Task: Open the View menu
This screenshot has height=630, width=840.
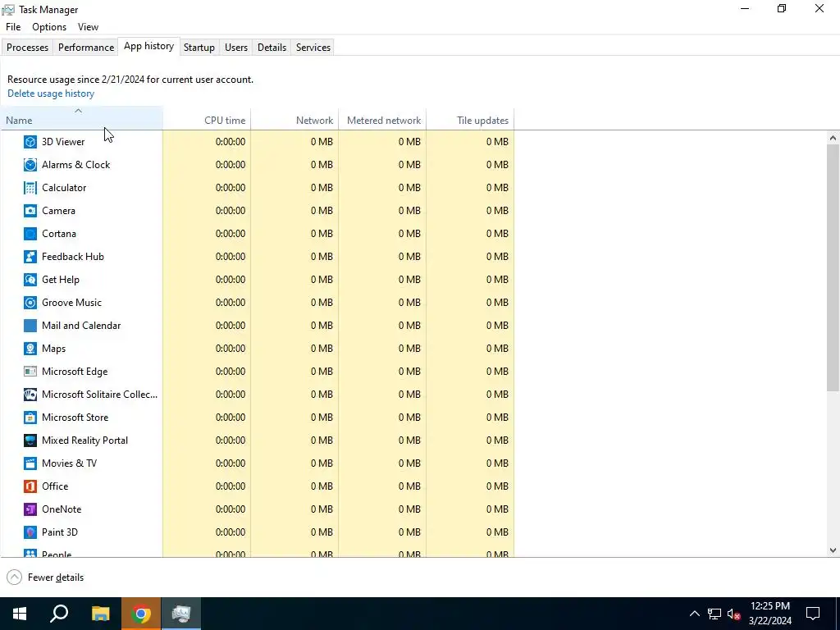Action: (x=88, y=27)
